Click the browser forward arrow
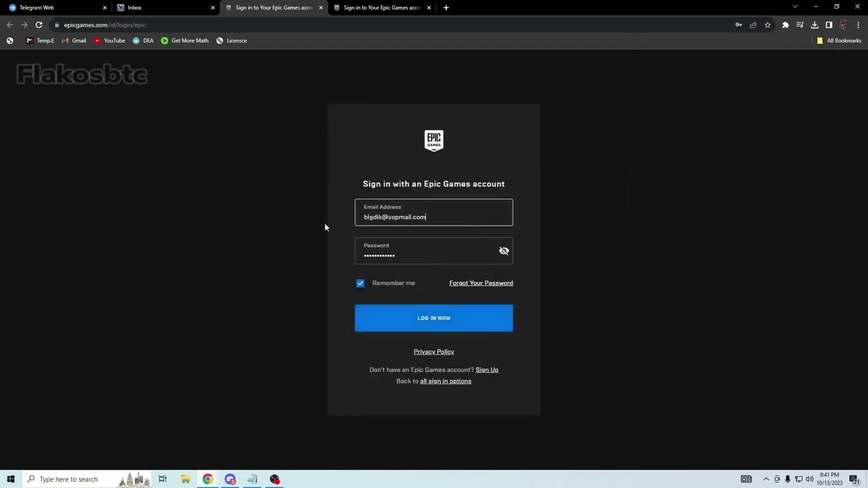868x488 pixels. coord(24,25)
